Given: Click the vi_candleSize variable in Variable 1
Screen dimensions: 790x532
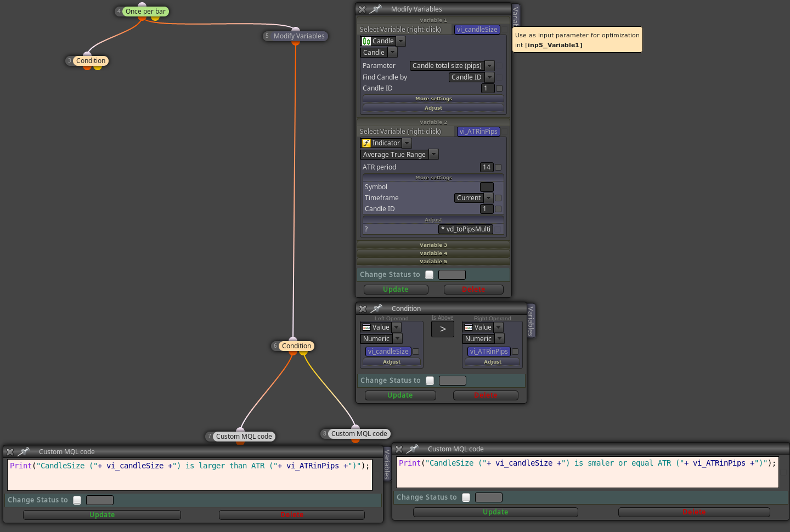Looking at the screenshot, I should point(477,30).
